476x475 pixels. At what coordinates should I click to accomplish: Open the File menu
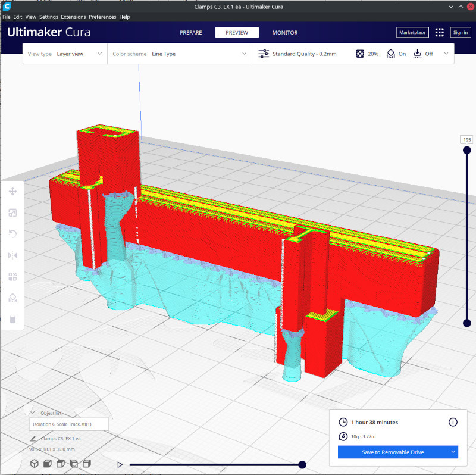[7, 17]
